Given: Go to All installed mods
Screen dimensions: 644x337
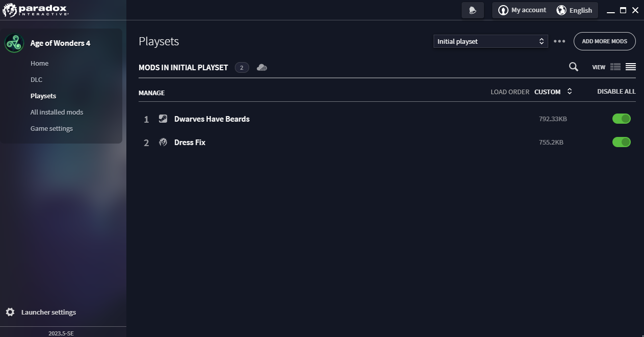Looking at the screenshot, I should [x=57, y=112].
